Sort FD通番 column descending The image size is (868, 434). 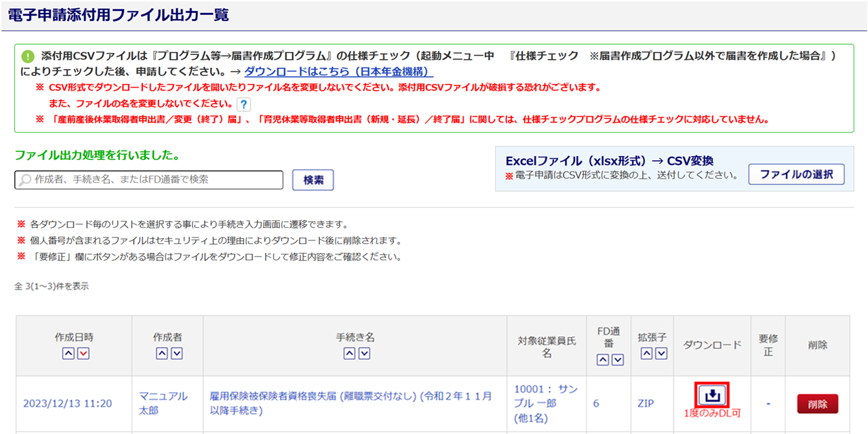tap(618, 360)
